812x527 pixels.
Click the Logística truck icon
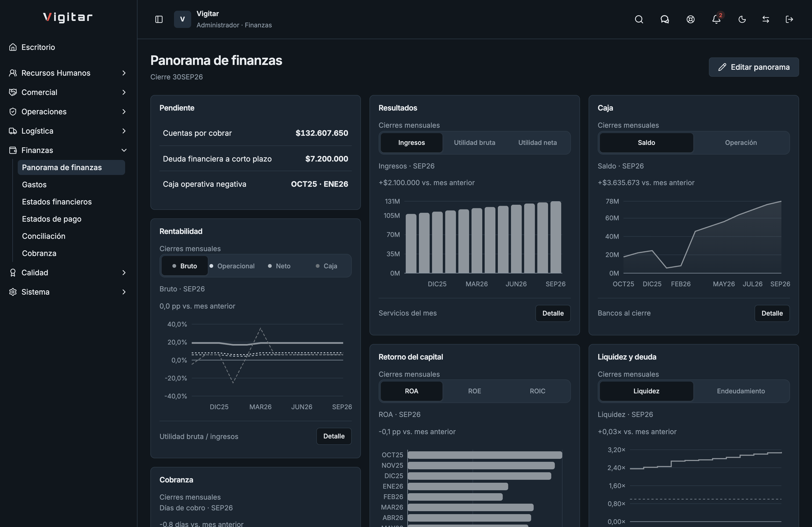click(x=13, y=131)
